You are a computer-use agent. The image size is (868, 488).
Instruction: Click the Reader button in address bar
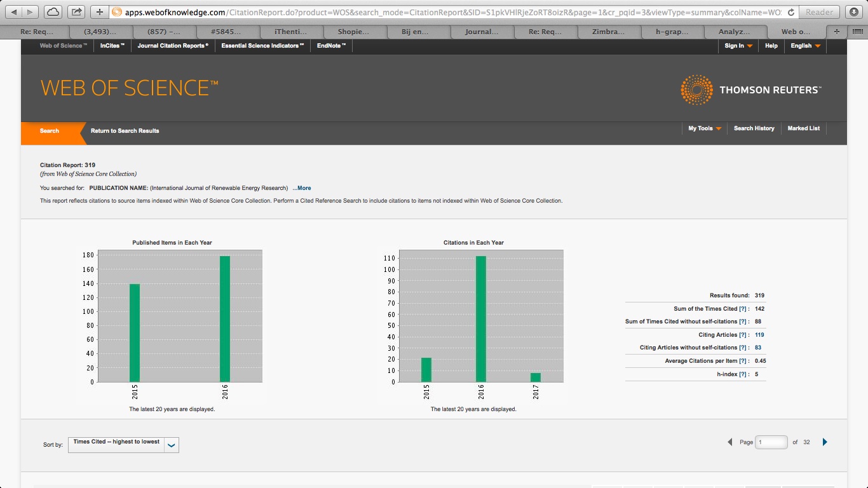(x=820, y=12)
